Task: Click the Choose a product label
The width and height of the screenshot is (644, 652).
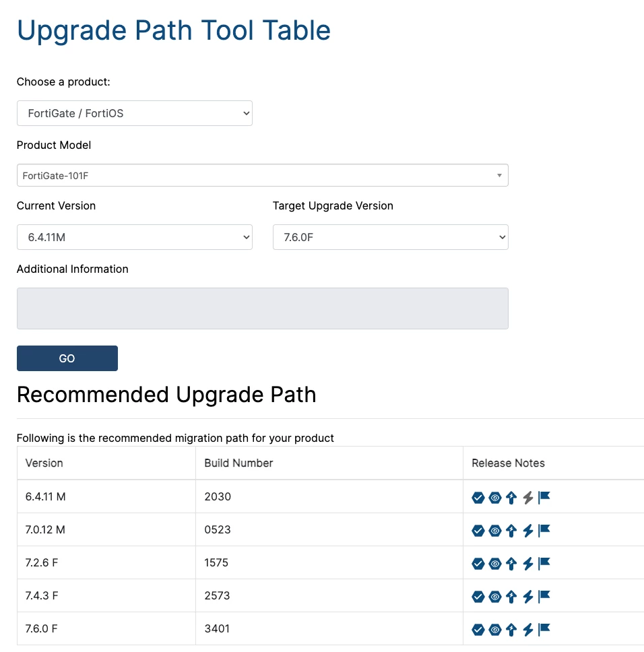Action: 63,82
